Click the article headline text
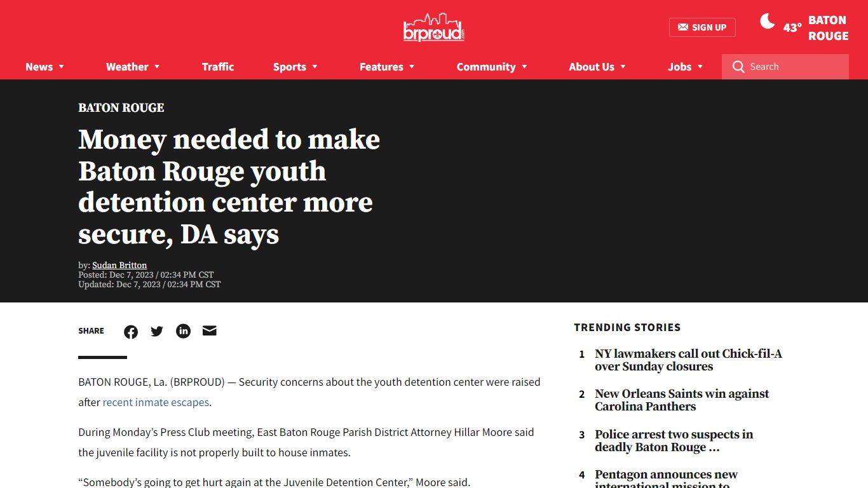Screen dimensions: 868x488 pos(229,187)
